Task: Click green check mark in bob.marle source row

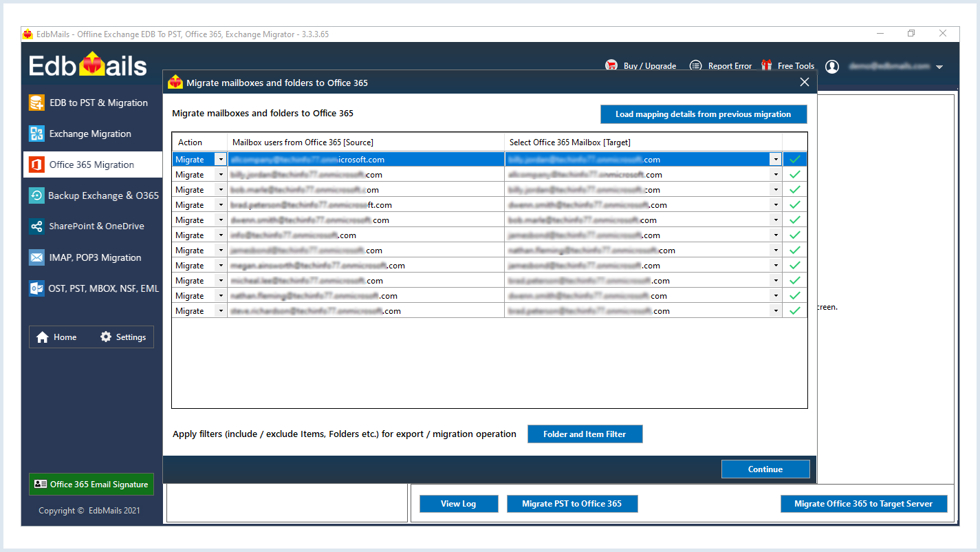Action: 795,190
